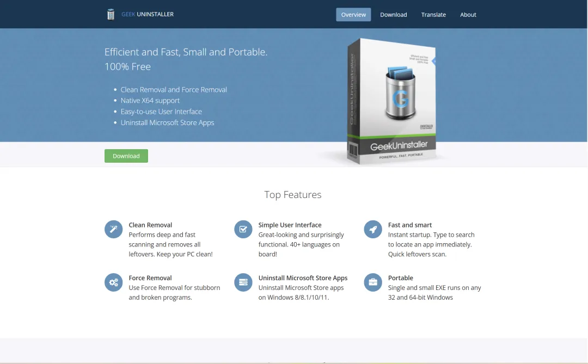Click the Uninstall Microsoft Store Apps icon
Viewport: 588px width, 364px height.
pyautogui.click(x=243, y=282)
